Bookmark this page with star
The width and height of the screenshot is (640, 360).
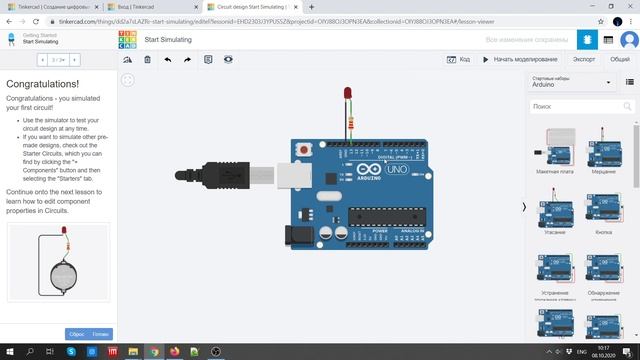tap(600, 22)
